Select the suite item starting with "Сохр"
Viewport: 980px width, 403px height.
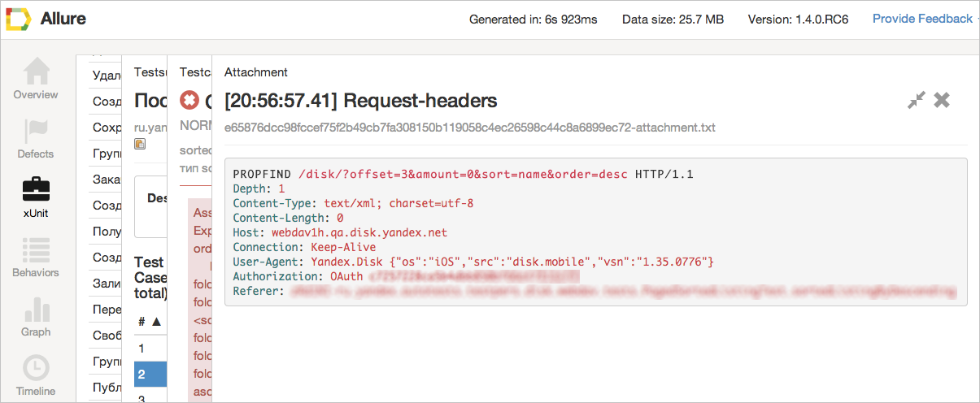tap(107, 128)
